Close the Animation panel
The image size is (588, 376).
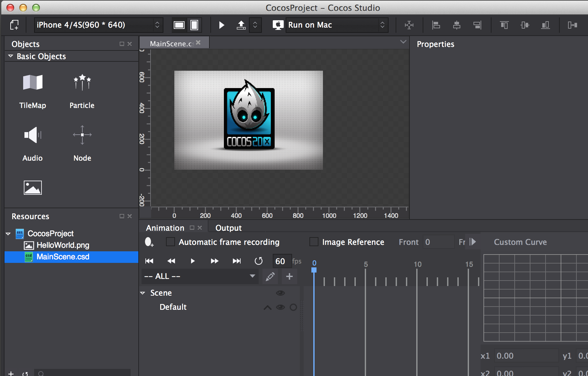200,228
